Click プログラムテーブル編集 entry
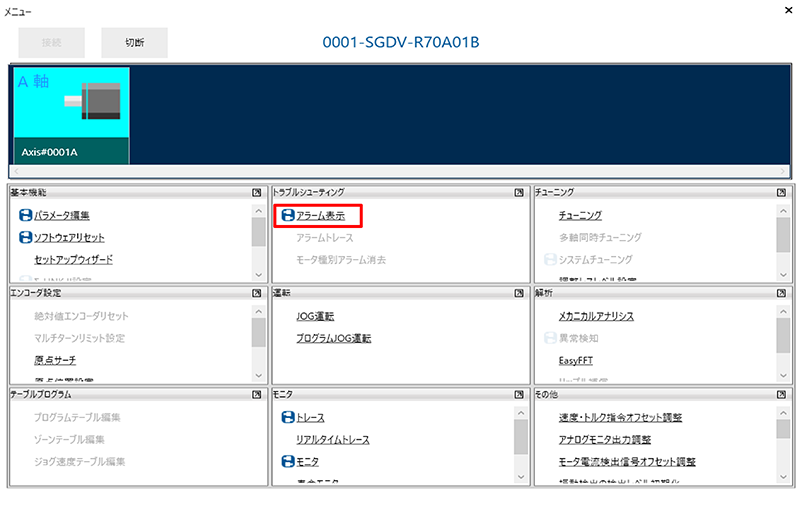Image resolution: width=802 pixels, height=513 pixels. [77, 417]
